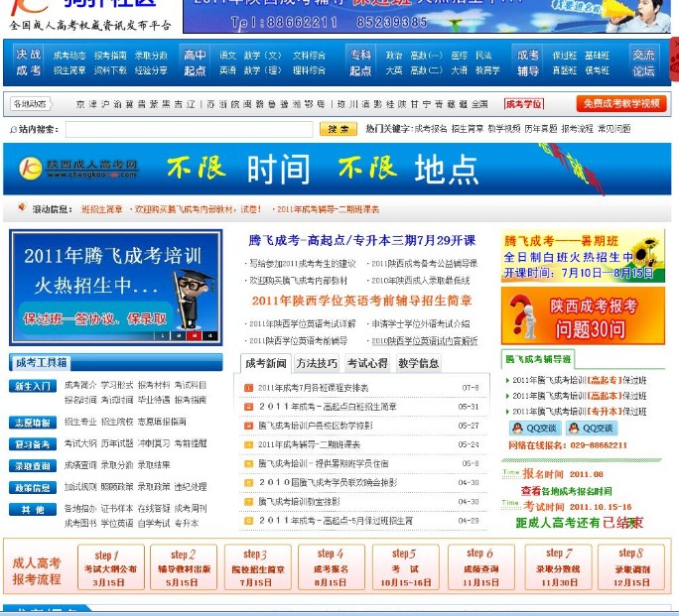Select the 成考新闻 tab

265,363
